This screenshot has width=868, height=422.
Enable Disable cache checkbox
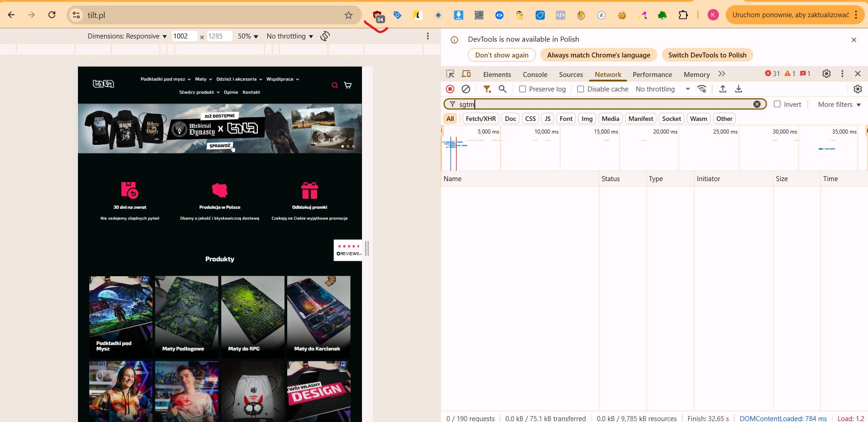580,89
